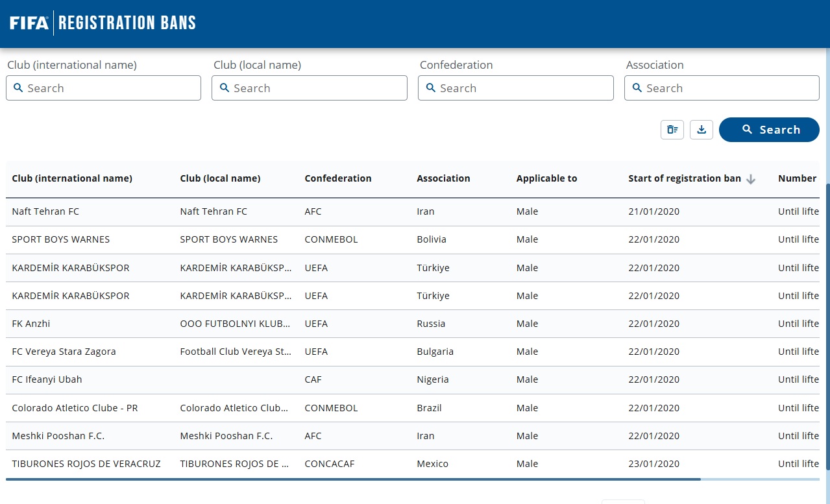This screenshot has height=504, width=830.
Task: Select the Naft Tehran FC international name cell
Action: (45, 211)
